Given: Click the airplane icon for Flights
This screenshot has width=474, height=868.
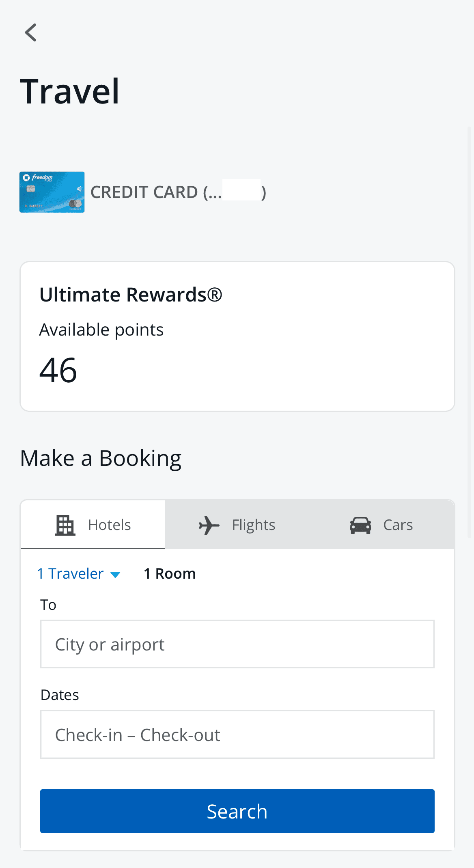Looking at the screenshot, I should 208,524.
